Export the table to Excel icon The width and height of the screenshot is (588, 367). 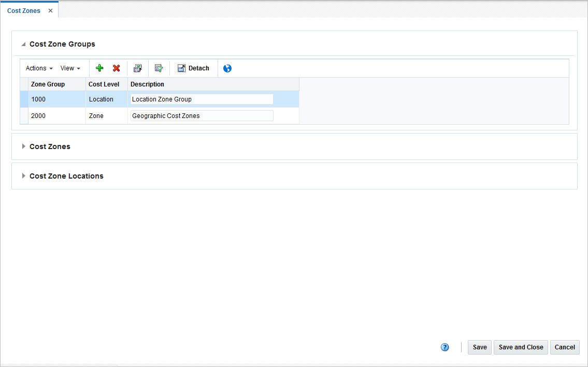click(138, 68)
